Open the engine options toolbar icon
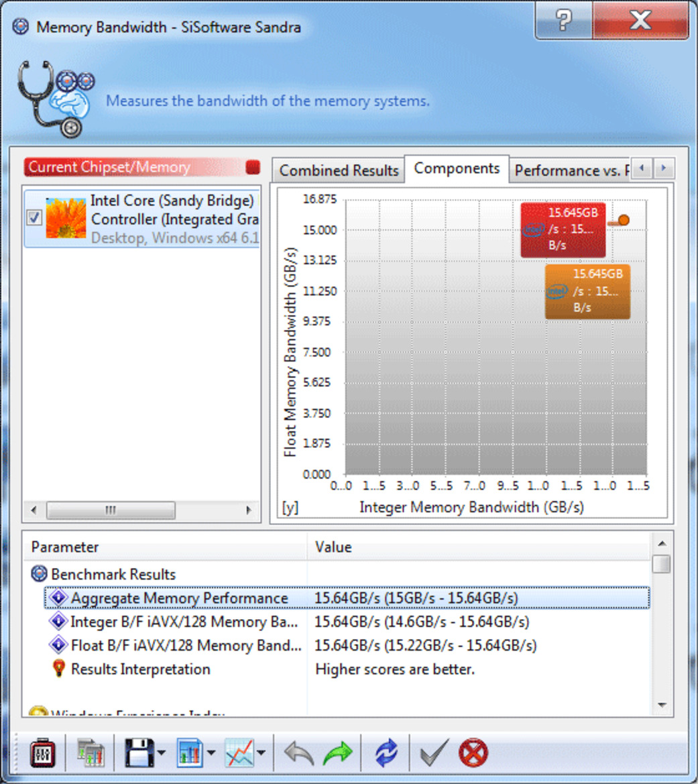698x784 pixels. [42, 752]
